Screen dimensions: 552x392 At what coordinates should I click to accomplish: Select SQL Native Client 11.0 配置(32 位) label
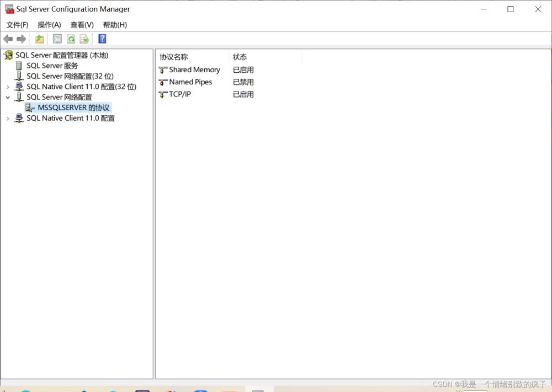point(81,87)
